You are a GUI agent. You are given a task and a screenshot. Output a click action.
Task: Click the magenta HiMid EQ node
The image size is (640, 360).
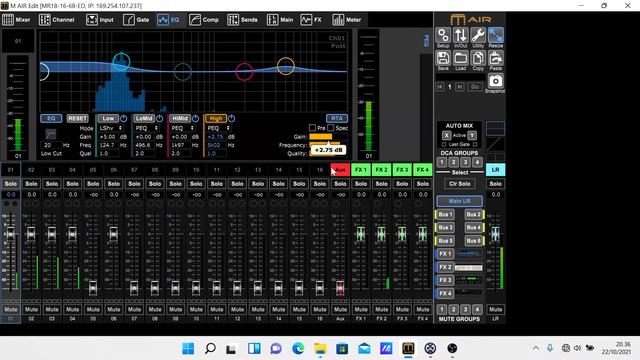tap(244, 71)
